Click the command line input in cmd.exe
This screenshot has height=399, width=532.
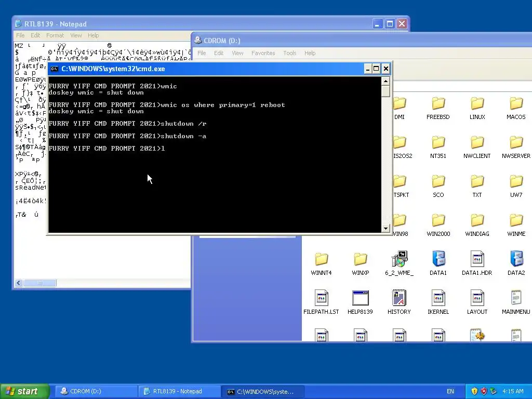click(x=163, y=148)
